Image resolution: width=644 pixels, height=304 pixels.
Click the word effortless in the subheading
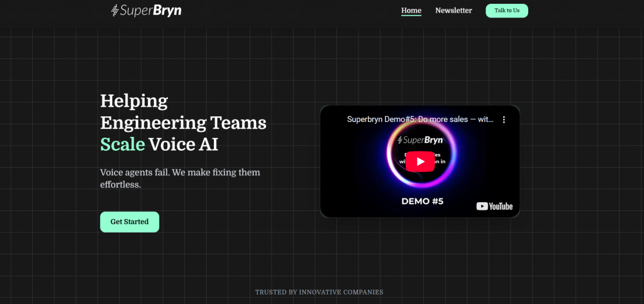pos(120,185)
